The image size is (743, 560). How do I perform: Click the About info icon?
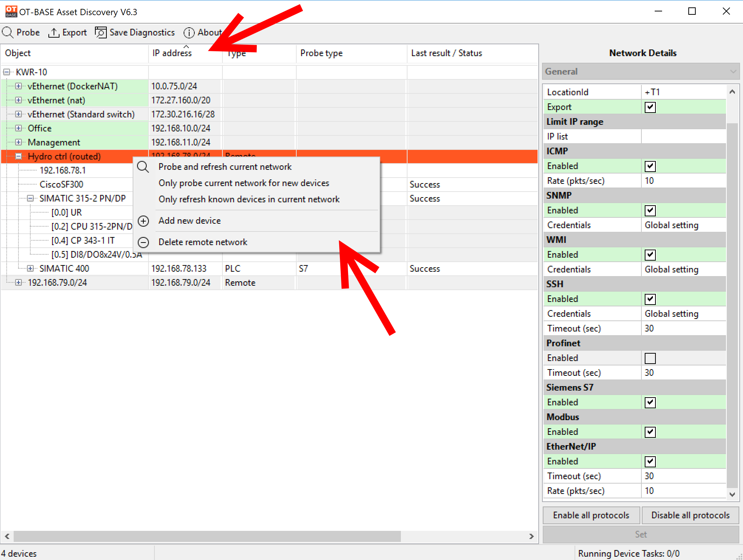click(x=189, y=32)
